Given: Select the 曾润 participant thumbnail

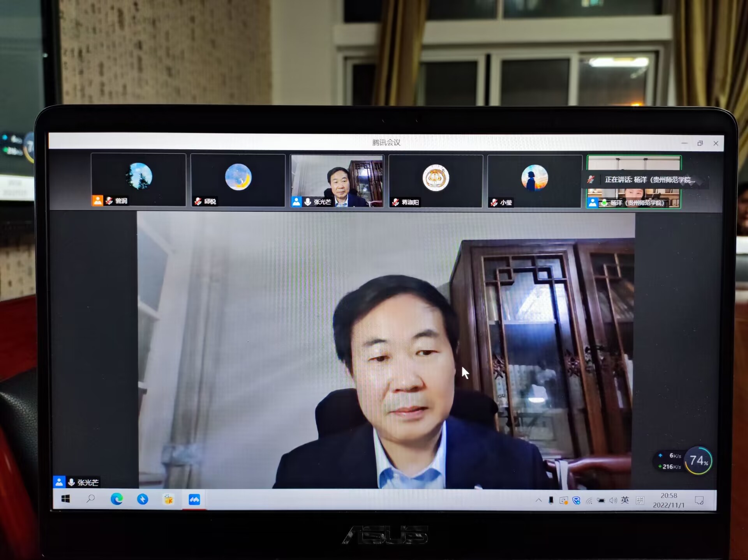Looking at the screenshot, I should coord(138,179).
